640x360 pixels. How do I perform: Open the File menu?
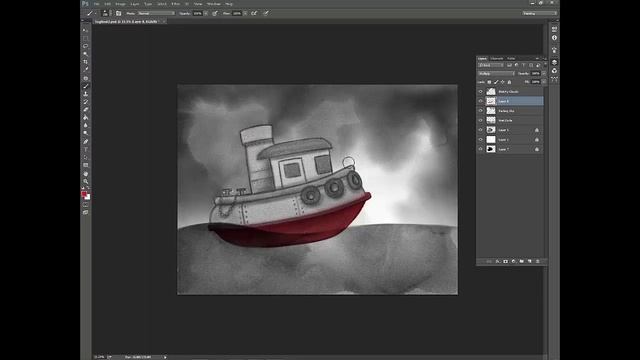click(97, 4)
